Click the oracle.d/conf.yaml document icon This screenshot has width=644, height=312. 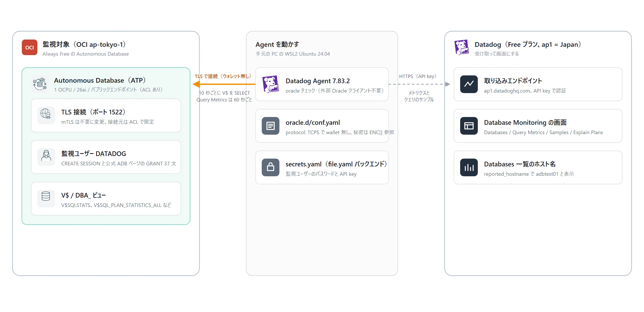pyautogui.click(x=270, y=126)
